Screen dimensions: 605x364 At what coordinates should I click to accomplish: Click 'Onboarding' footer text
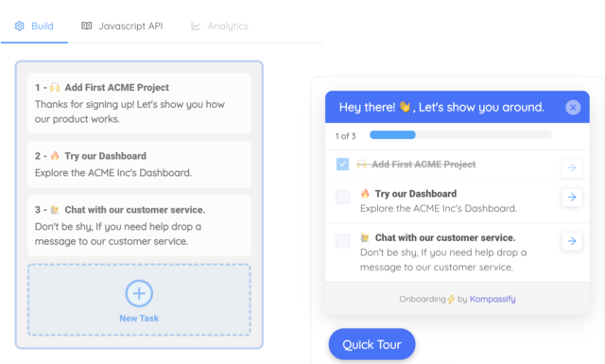pyautogui.click(x=423, y=299)
